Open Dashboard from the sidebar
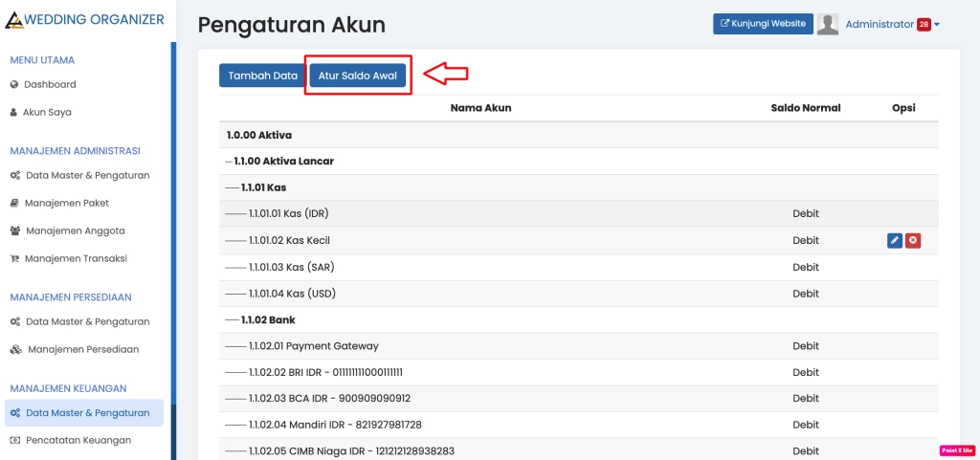 click(50, 84)
